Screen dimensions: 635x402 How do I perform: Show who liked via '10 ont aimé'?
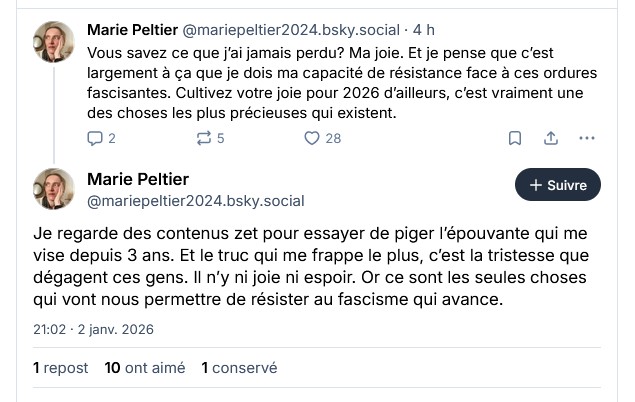click(x=144, y=367)
